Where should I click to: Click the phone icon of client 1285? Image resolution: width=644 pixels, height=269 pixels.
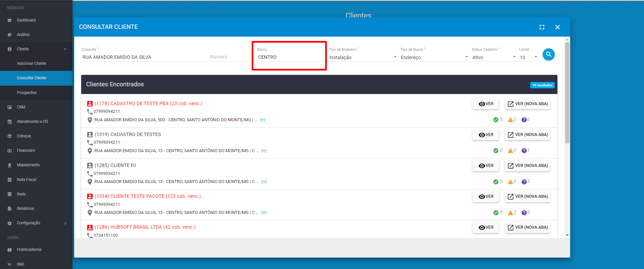[x=90, y=174]
